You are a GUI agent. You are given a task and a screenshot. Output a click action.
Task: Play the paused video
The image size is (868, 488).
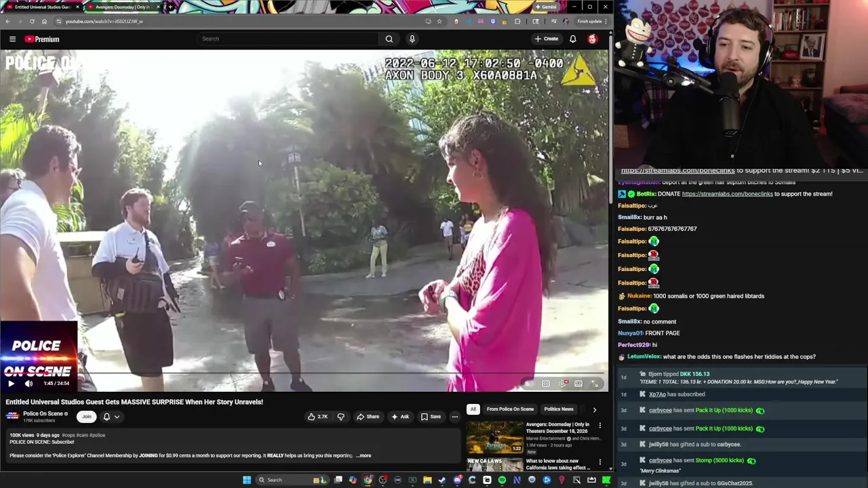(11, 384)
